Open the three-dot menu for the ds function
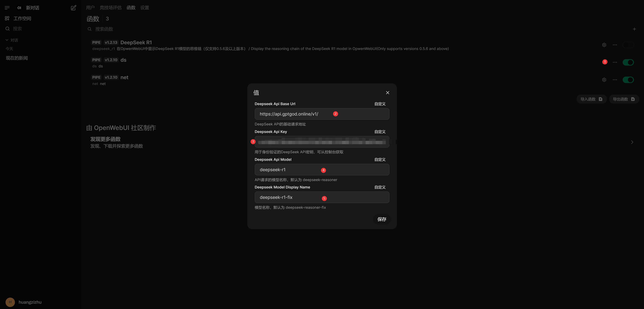 click(x=615, y=62)
